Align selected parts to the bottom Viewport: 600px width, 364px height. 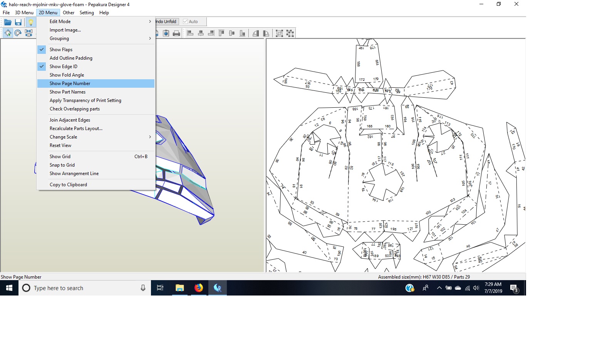242,33
